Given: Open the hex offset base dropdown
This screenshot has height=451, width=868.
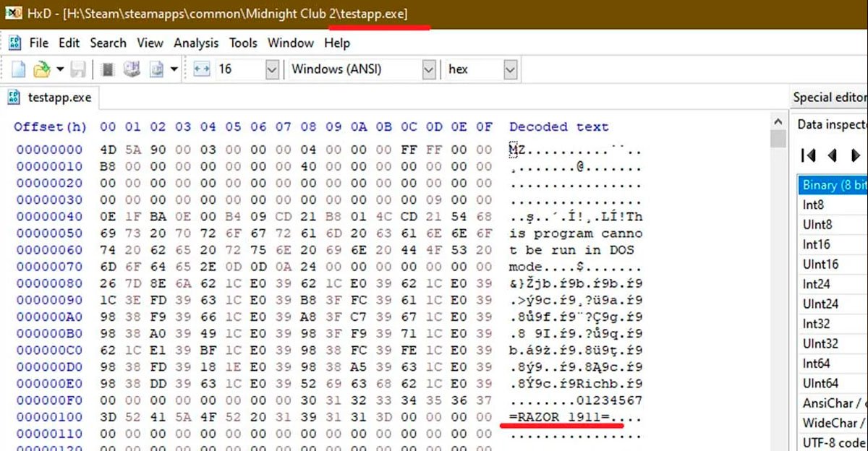Looking at the screenshot, I should (x=511, y=69).
